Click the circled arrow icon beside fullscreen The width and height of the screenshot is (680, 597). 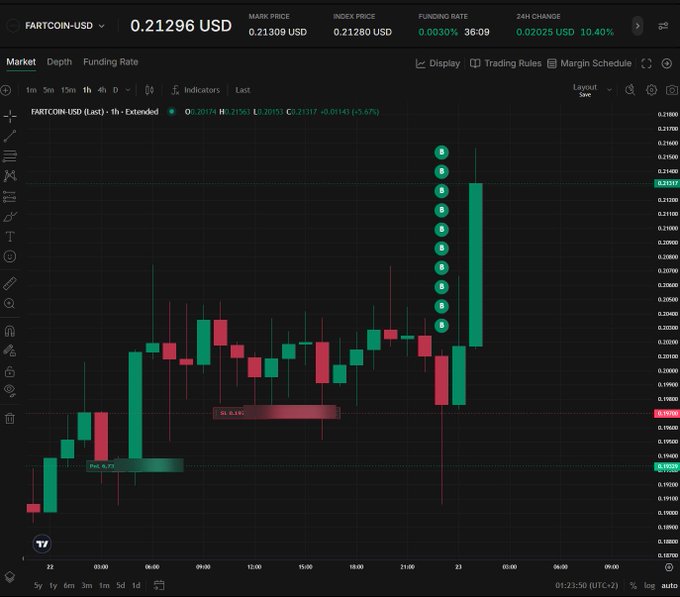[667, 63]
